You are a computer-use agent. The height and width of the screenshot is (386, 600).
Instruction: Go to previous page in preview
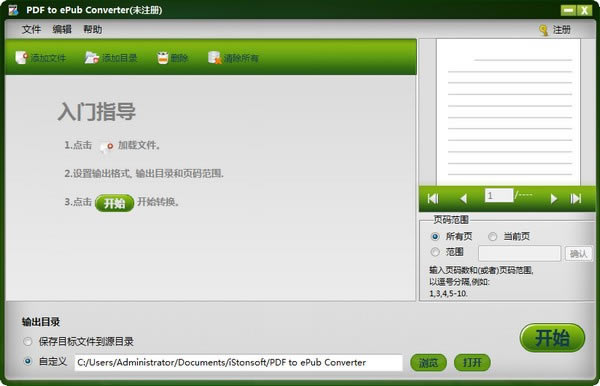pos(463,199)
